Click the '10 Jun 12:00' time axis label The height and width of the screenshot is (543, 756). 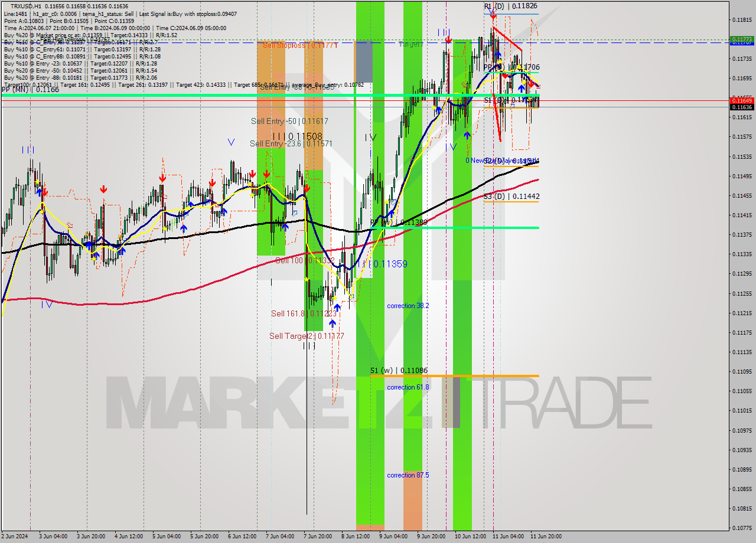click(x=470, y=537)
